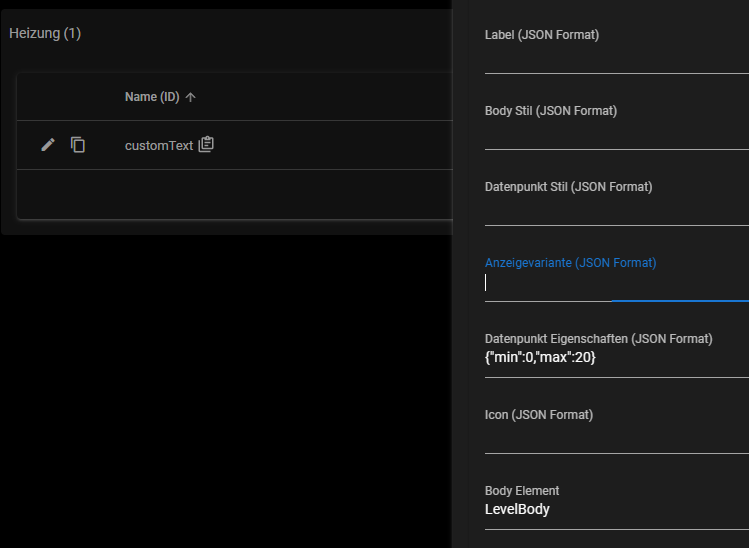Viewport: 749px width, 548px height.
Task: Select the customText entry text
Action: tap(159, 145)
